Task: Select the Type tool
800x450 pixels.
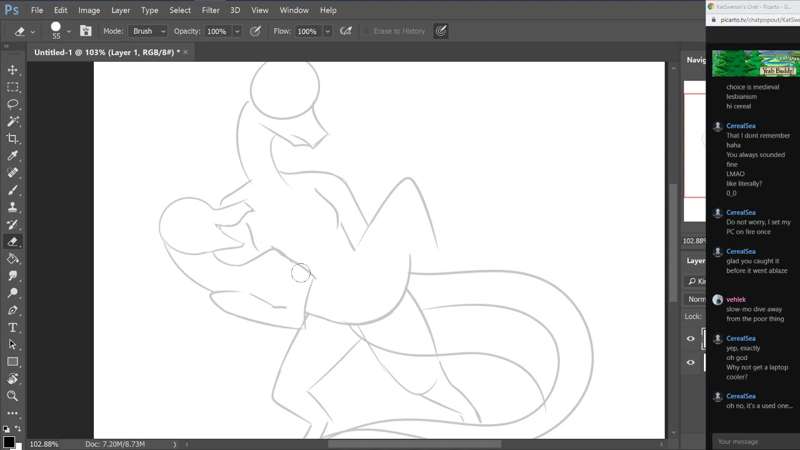Action: pos(13,328)
